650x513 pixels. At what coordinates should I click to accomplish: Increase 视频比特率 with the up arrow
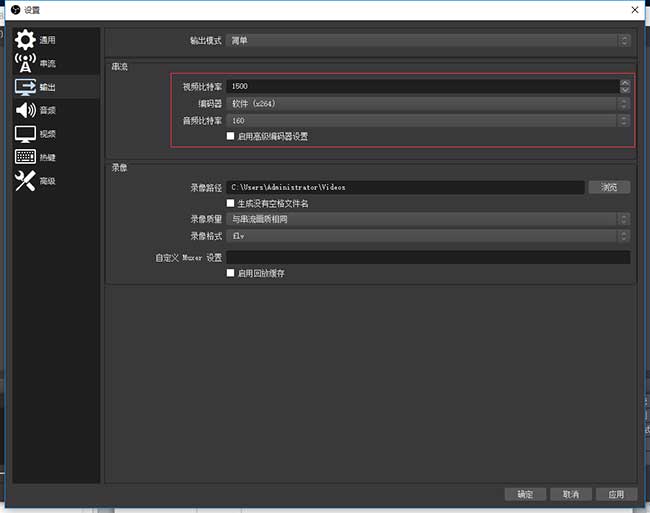click(x=625, y=83)
